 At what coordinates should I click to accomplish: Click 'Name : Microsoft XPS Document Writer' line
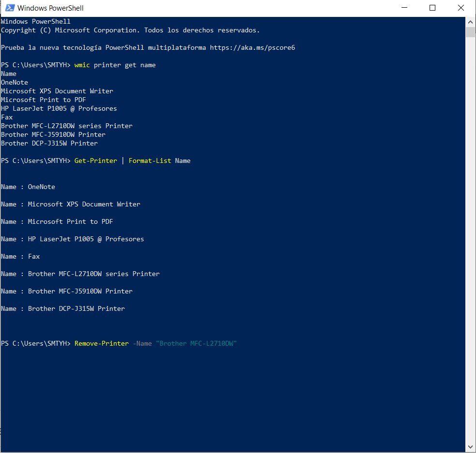pyautogui.click(x=71, y=204)
